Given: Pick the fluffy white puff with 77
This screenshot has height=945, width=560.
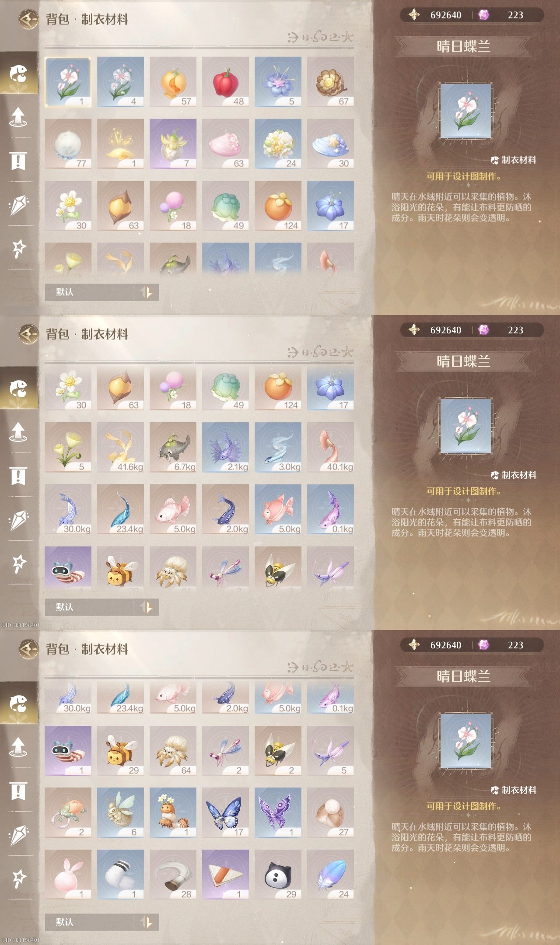Looking at the screenshot, I should tap(68, 144).
